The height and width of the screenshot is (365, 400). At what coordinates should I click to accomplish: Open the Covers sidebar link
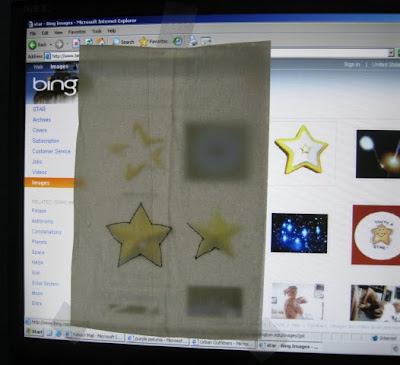coord(40,130)
